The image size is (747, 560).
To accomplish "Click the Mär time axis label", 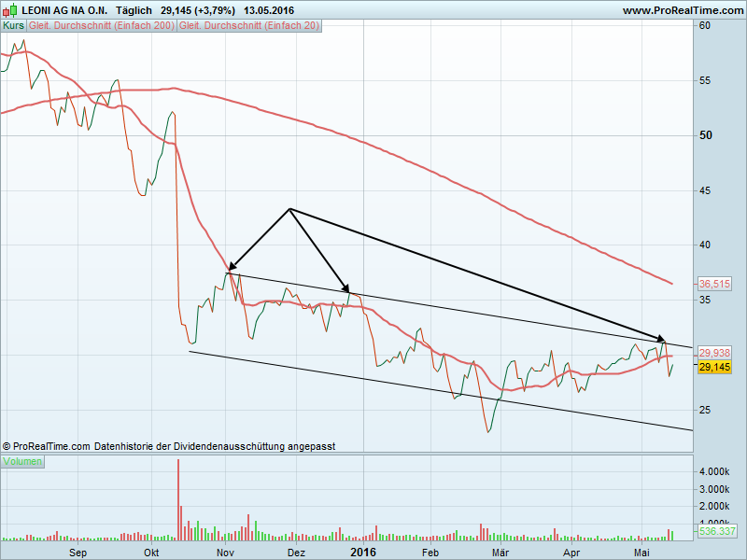I will pyautogui.click(x=500, y=553).
